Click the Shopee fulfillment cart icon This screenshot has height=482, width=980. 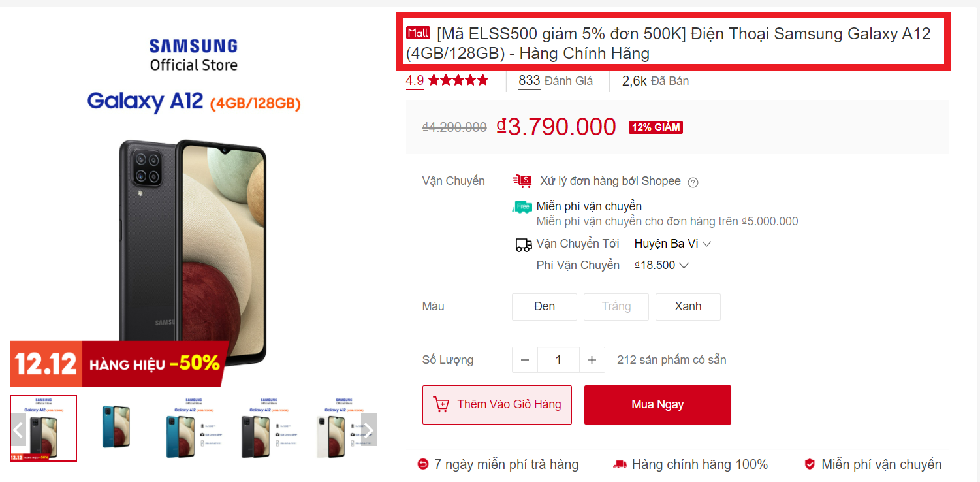coord(522,181)
